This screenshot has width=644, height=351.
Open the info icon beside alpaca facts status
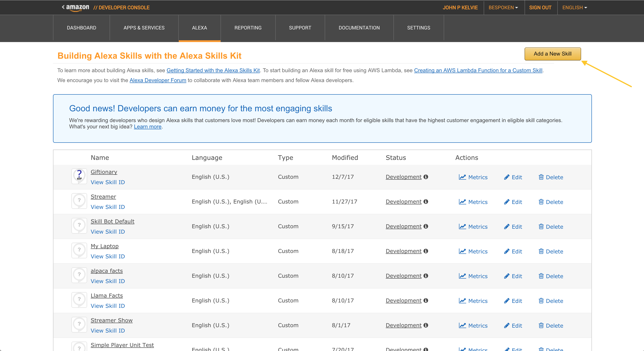click(x=426, y=276)
